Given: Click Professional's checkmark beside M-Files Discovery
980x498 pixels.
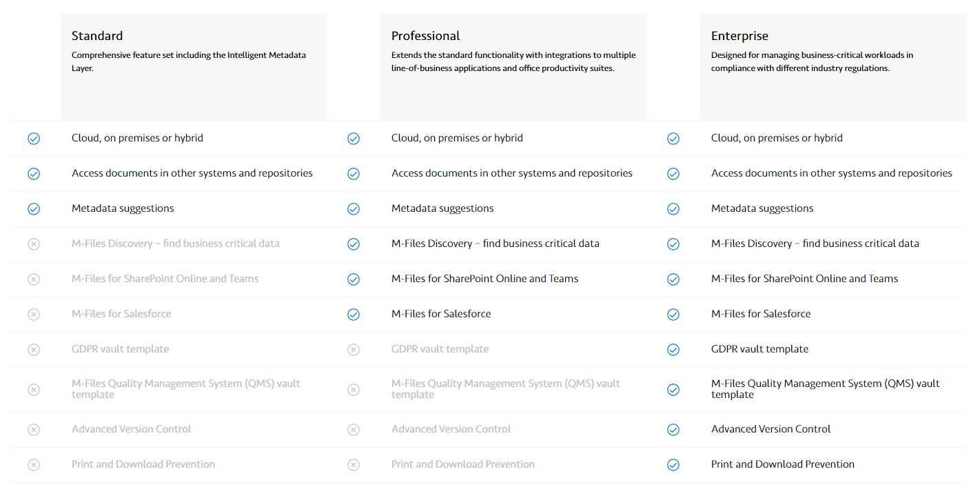Looking at the screenshot, I should pyautogui.click(x=354, y=244).
